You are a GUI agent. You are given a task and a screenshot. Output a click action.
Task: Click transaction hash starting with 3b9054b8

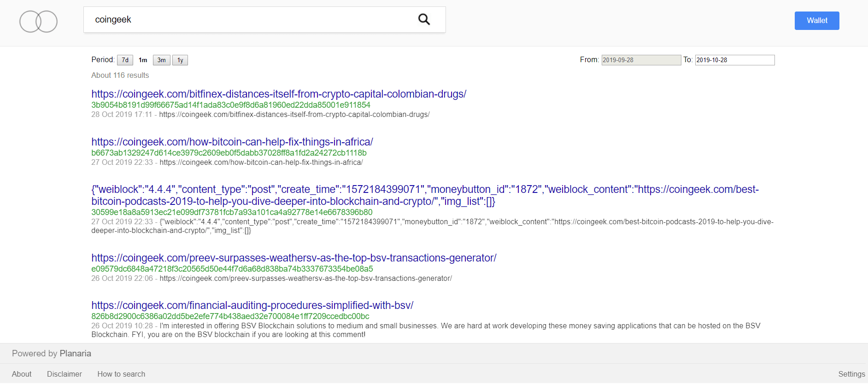(x=230, y=105)
